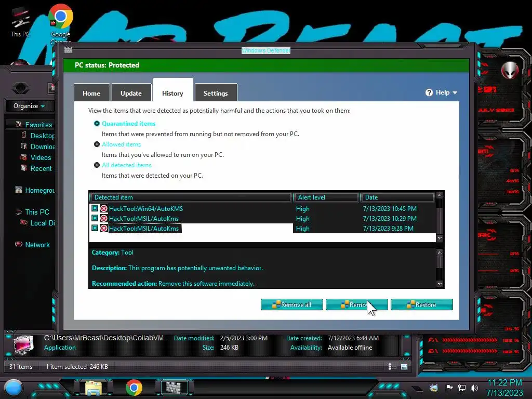Click Explorer large icons view button
The image size is (532, 399).
(x=404, y=366)
